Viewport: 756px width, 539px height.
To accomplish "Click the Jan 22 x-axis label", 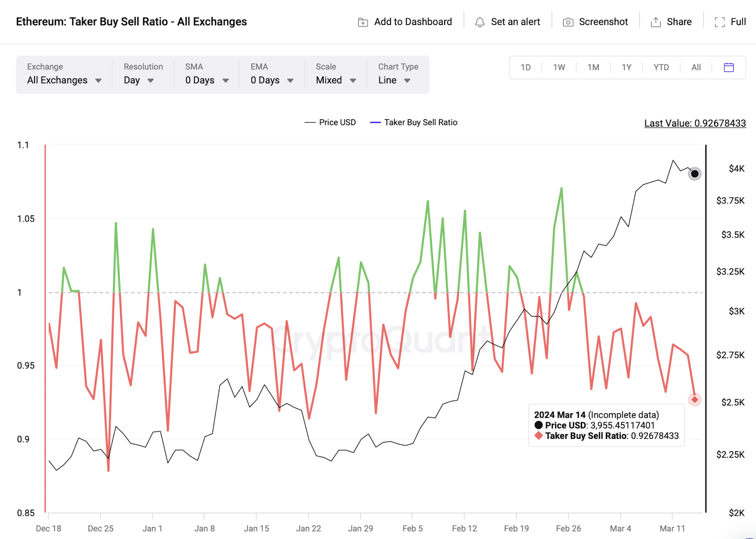I will [x=309, y=528].
